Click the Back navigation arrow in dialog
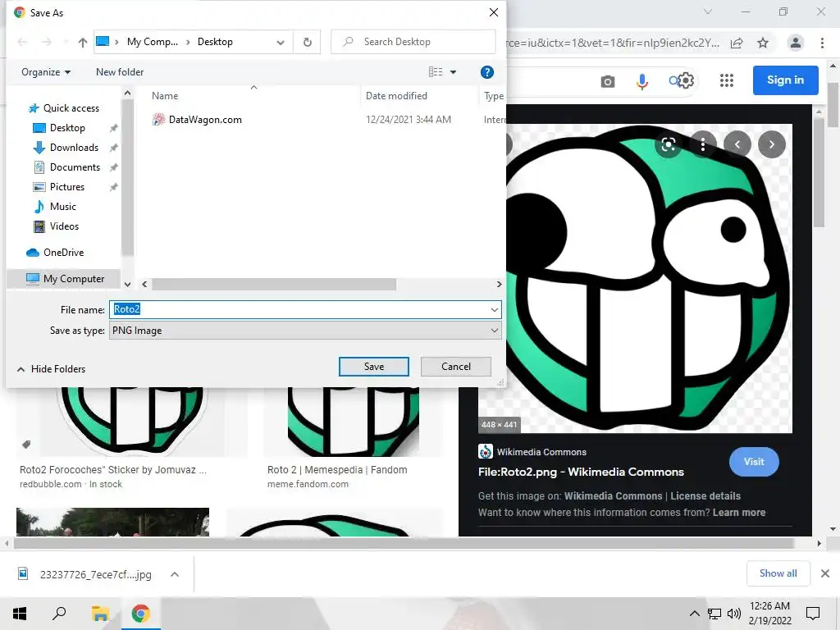This screenshot has width=840, height=630. pyautogui.click(x=22, y=42)
